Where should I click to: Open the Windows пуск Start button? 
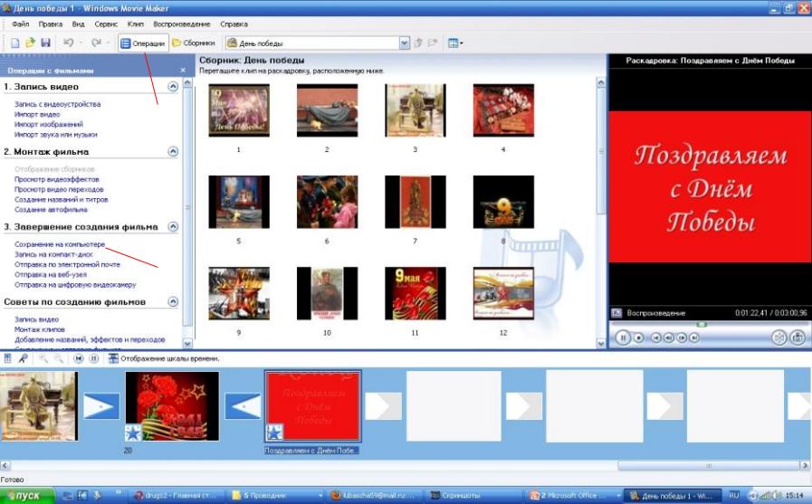pos(27,496)
